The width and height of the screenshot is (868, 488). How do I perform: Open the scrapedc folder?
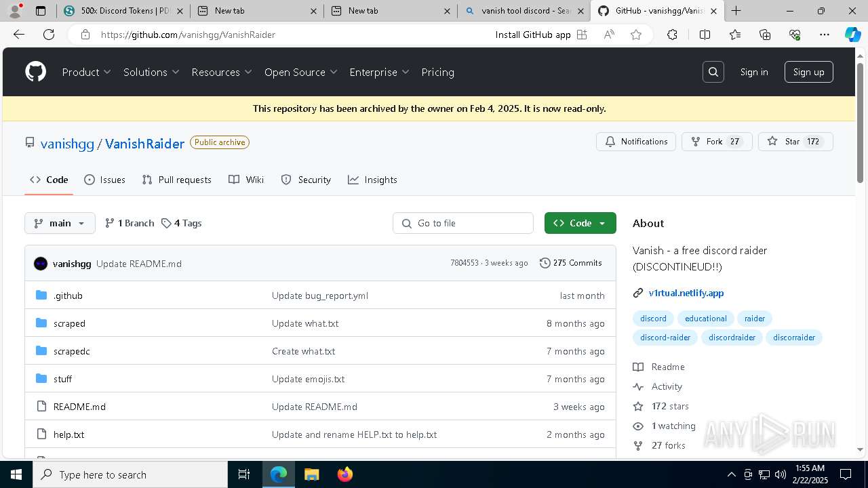[72, 351]
